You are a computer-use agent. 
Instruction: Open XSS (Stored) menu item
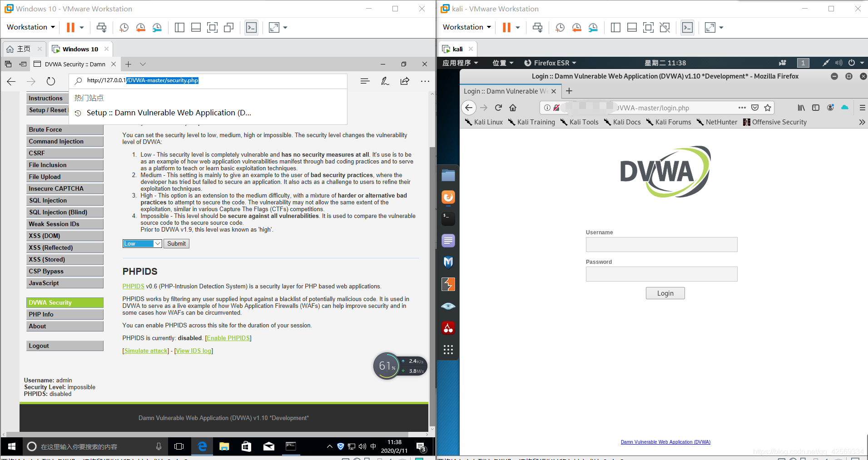65,259
